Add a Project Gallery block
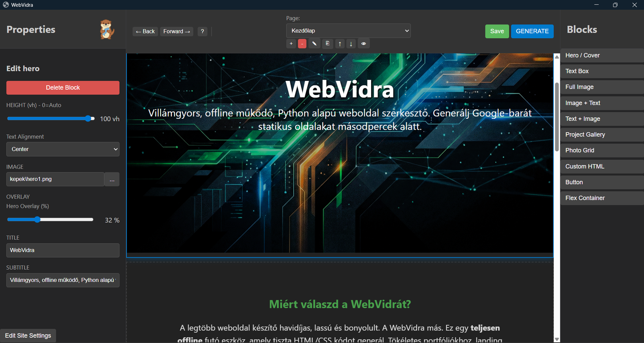Image resolution: width=644 pixels, height=343 pixels. (602, 134)
